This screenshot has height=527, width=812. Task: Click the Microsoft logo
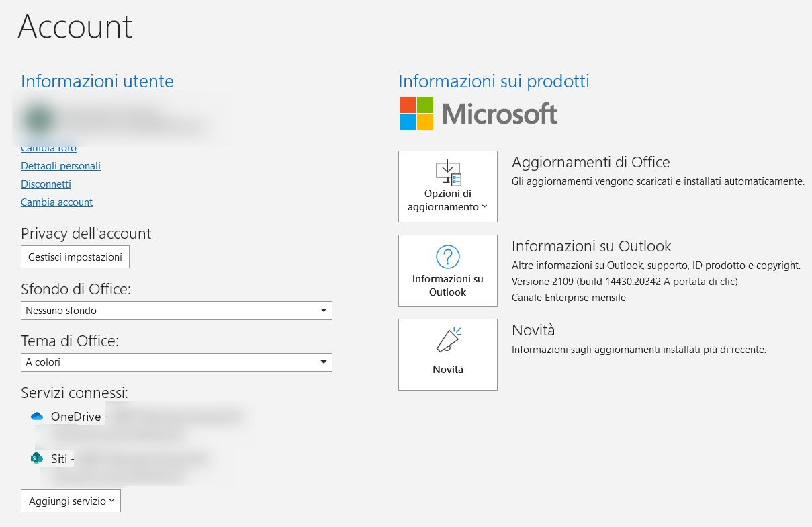click(x=478, y=114)
